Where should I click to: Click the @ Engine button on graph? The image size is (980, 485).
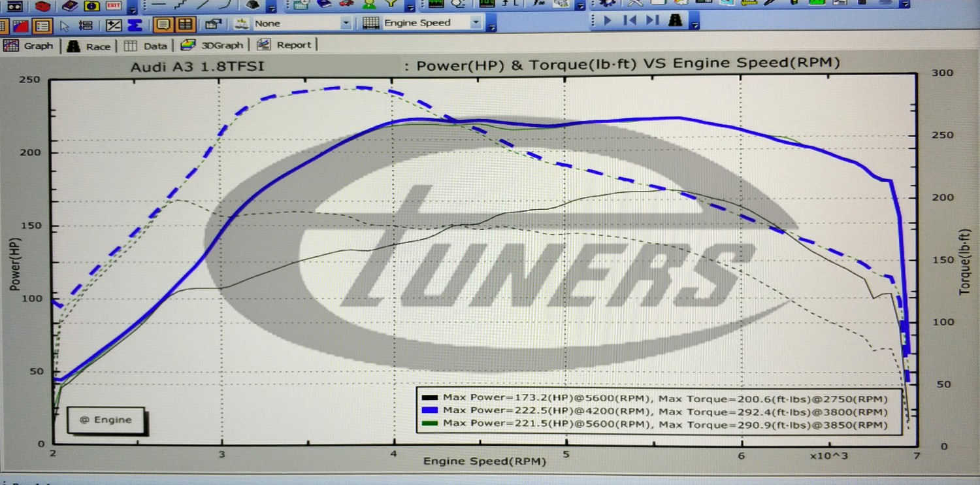pyautogui.click(x=106, y=420)
